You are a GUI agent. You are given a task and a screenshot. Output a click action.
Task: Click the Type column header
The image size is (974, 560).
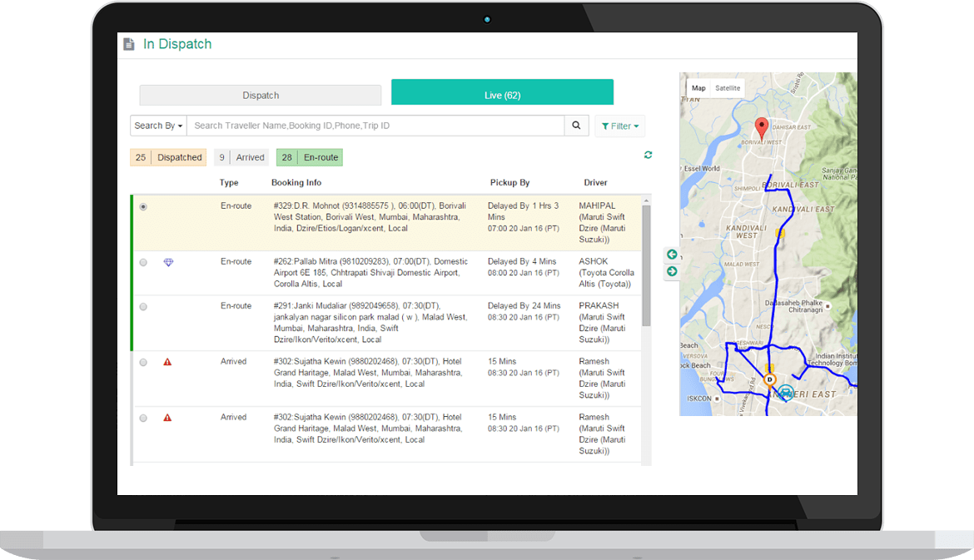229,182
